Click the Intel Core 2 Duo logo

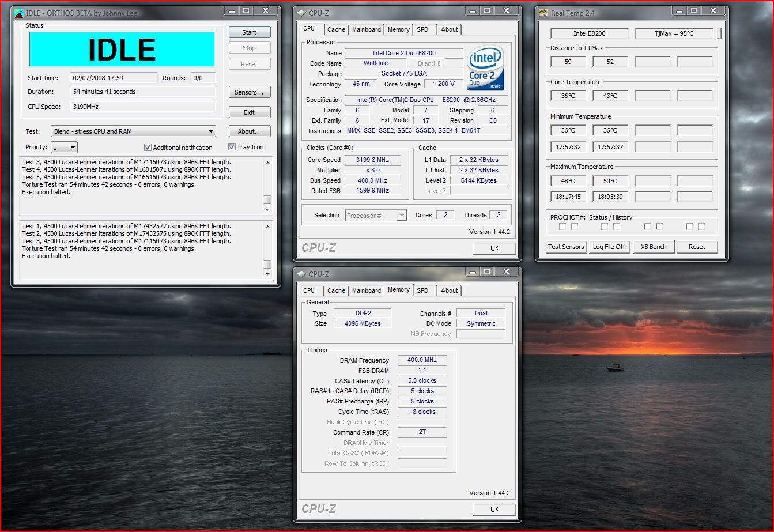(486, 68)
